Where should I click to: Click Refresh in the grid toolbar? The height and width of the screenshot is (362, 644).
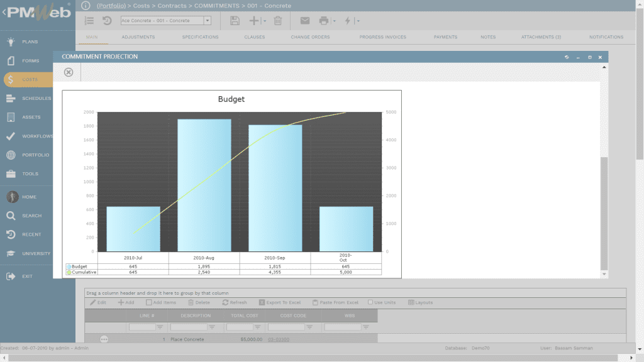[235, 302]
